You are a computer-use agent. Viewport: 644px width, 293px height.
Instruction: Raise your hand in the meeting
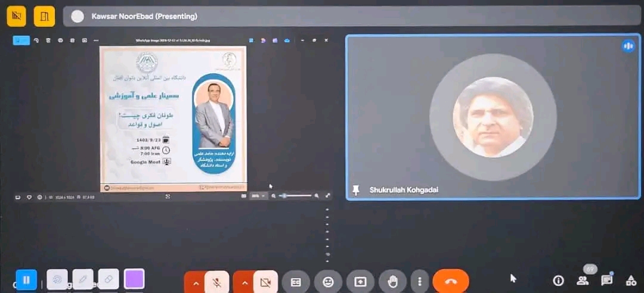point(392,282)
